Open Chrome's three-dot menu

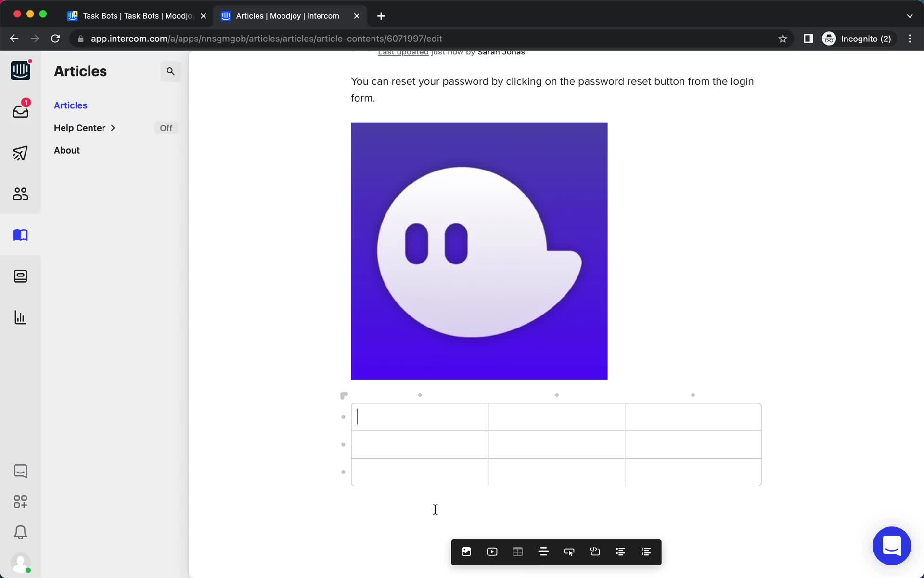(x=910, y=39)
